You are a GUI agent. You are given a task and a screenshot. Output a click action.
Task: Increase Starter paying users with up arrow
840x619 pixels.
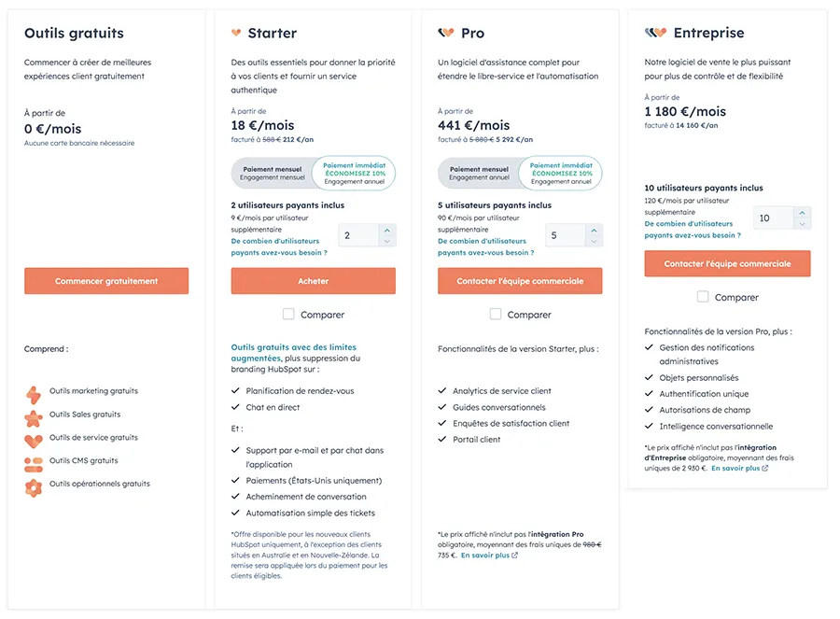(388, 229)
